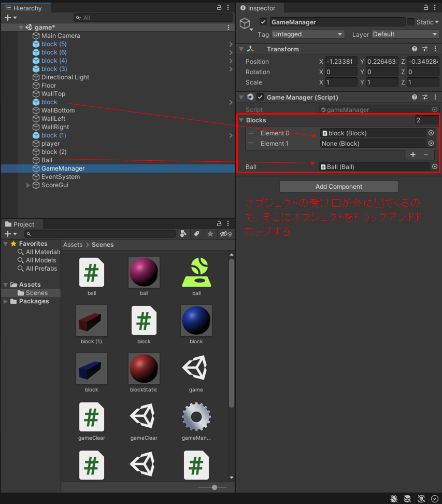Click the Inspector panel lock icon
This screenshot has height=504, width=442.
click(426, 8)
